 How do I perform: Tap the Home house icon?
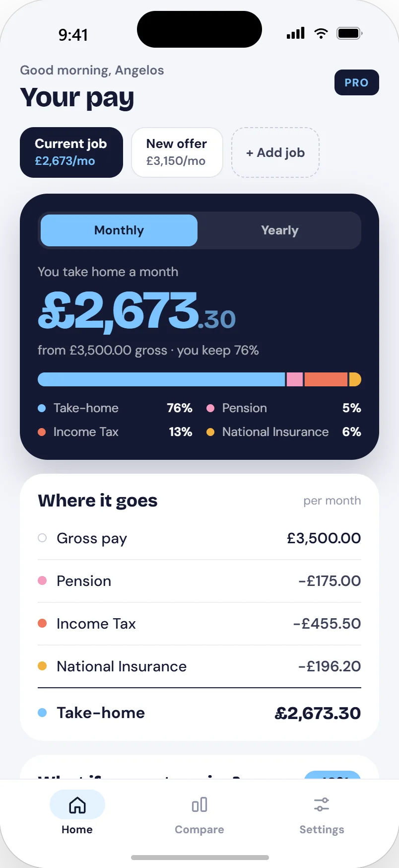pyautogui.click(x=77, y=805)
